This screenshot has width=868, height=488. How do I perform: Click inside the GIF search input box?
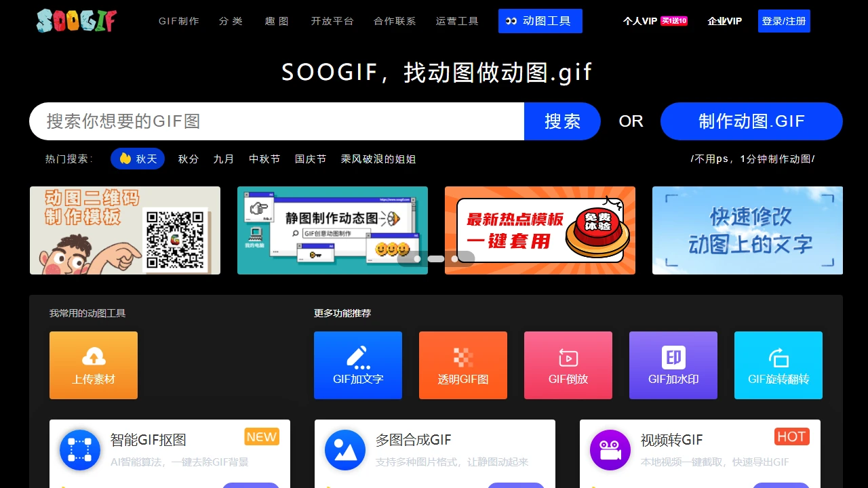[x=271, y=121]
